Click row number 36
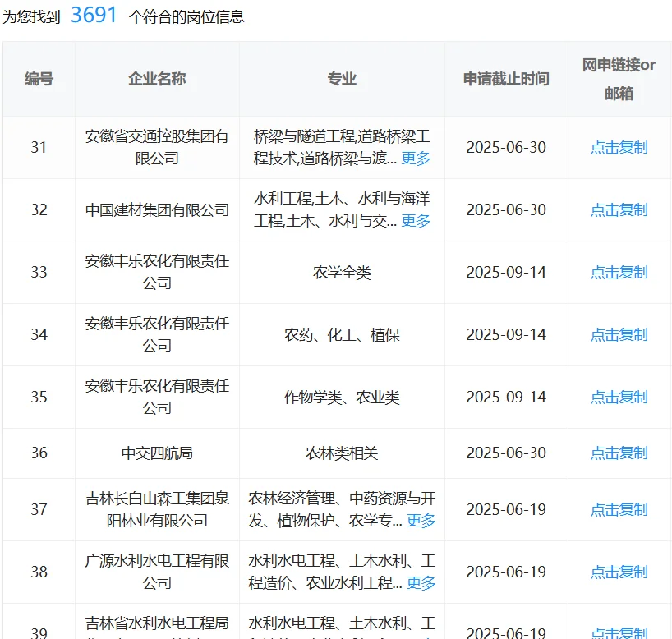 (x=39, y=453)
